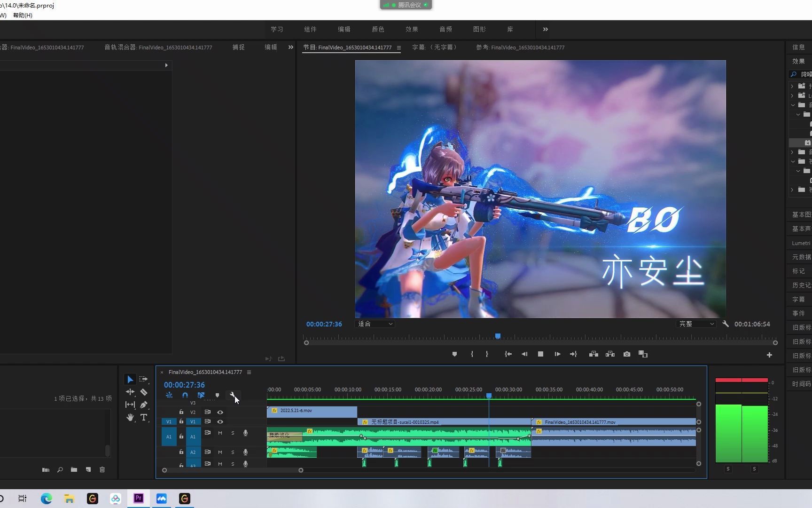Click the Program monitor playhead marker
Image resolution: width=812 pixels, height=508 pixels.
tap(498, 336)
